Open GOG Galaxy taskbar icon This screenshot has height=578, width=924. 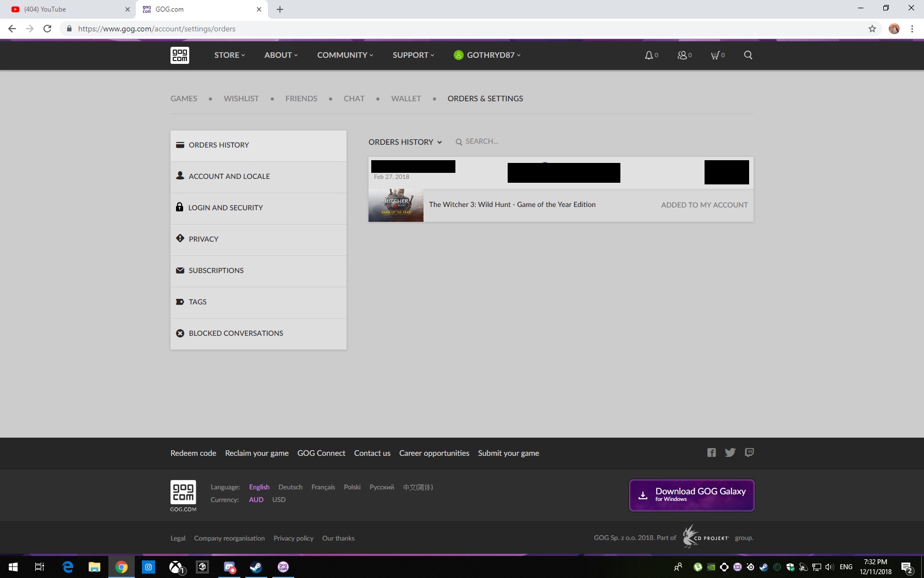[283, 567]
